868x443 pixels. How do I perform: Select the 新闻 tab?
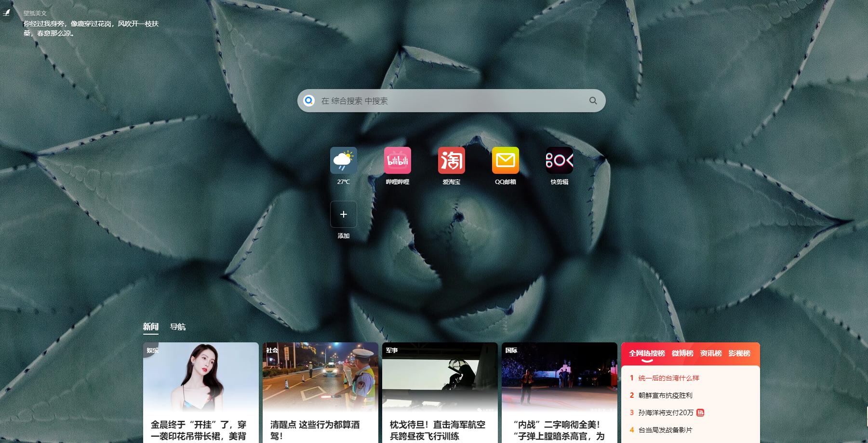[151, 327]
